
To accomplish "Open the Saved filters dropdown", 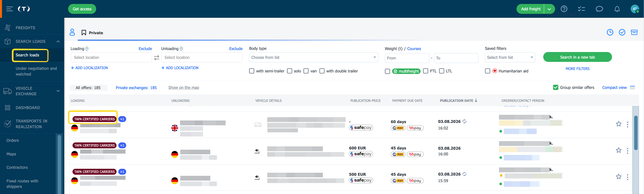I will [x=510, y=57].
